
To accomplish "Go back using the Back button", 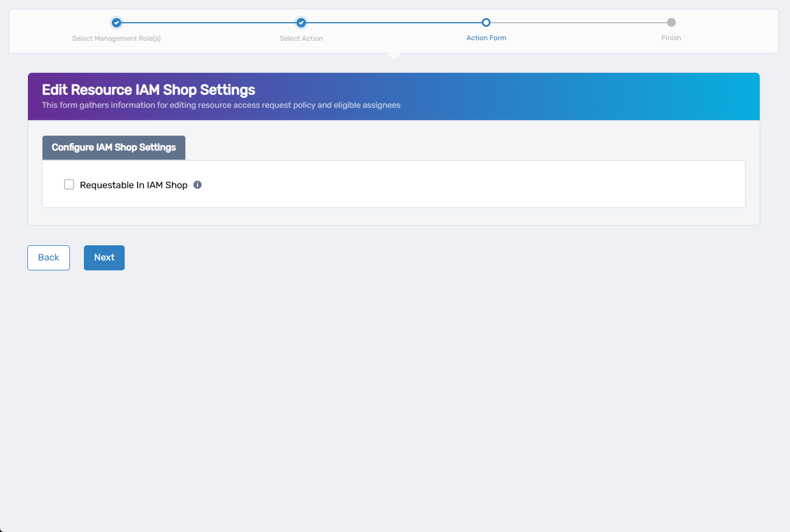I will tap(48, 257).
